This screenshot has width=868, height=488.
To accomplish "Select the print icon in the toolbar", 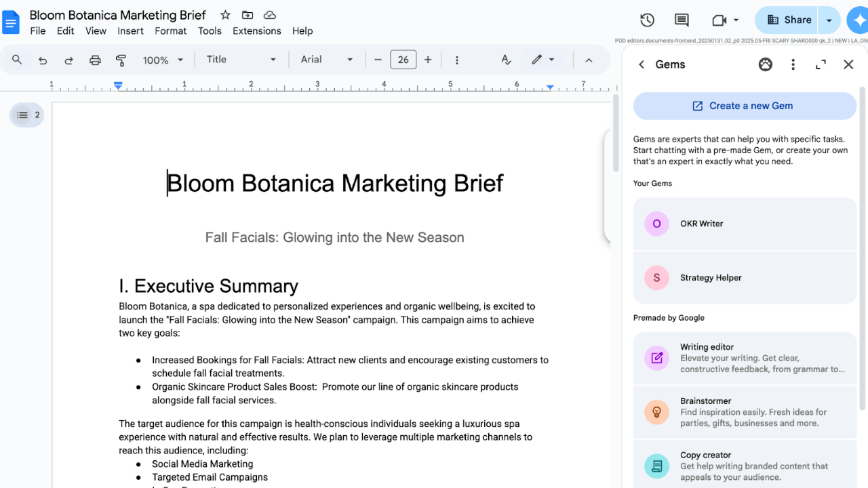I will pos(95,60).
